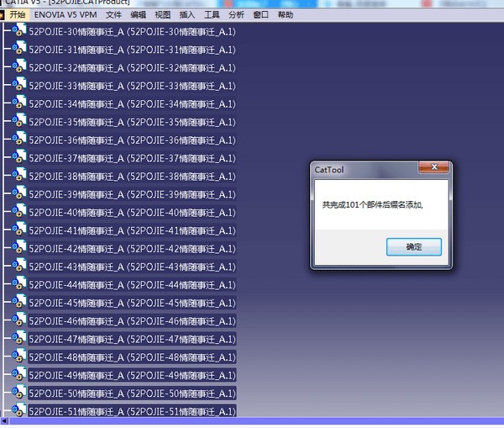Select tree node 52POJIE-32情随事迁_A

coord(132,67)
